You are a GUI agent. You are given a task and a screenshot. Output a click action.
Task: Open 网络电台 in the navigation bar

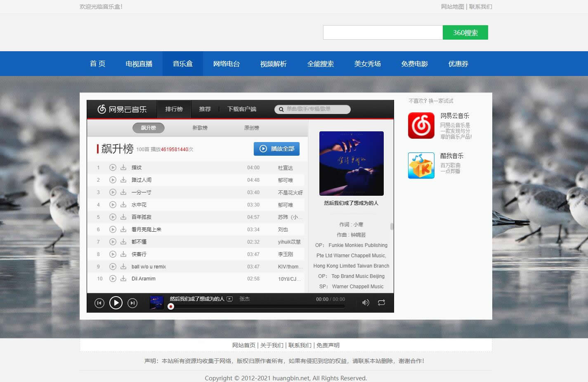227,64
